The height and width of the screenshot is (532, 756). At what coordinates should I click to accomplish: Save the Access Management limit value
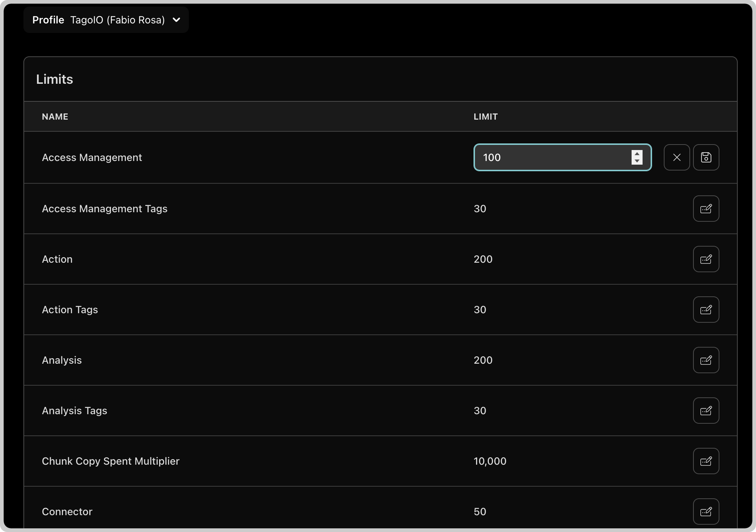click(x=706, y=157)
